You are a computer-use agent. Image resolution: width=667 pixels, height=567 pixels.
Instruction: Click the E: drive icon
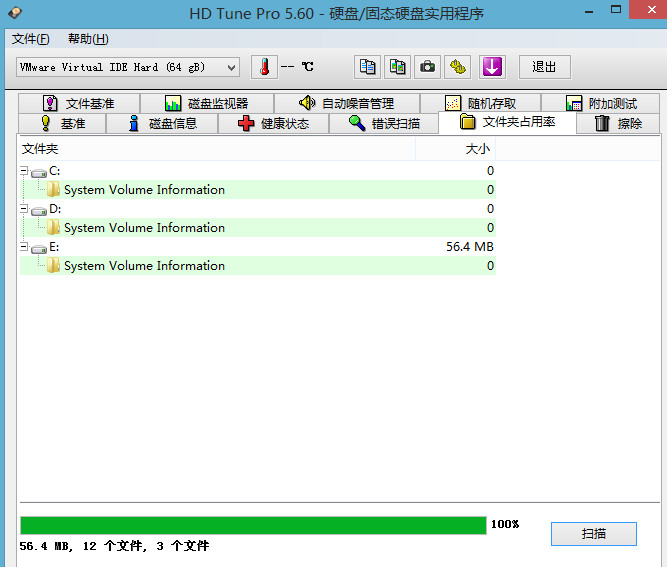point(39,248)
